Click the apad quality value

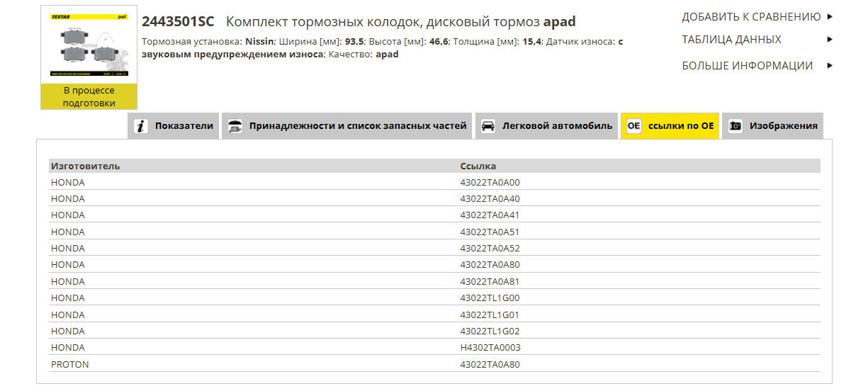tap(387, 54)
